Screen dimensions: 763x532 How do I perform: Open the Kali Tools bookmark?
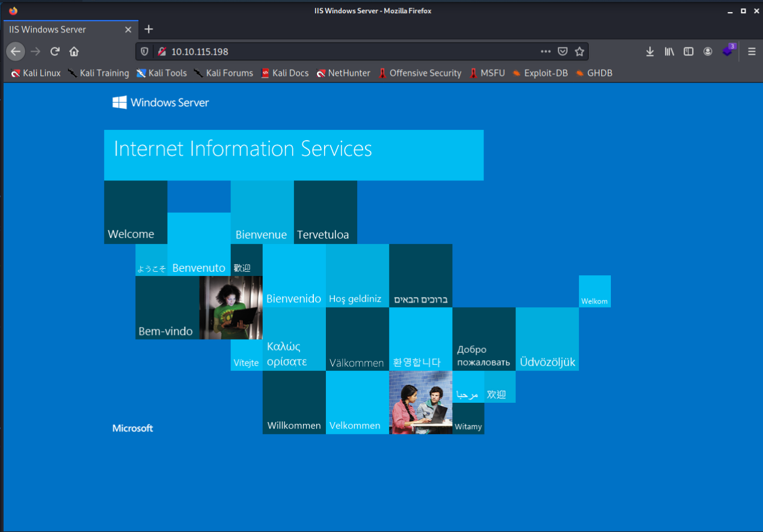[x=161, y=73]
